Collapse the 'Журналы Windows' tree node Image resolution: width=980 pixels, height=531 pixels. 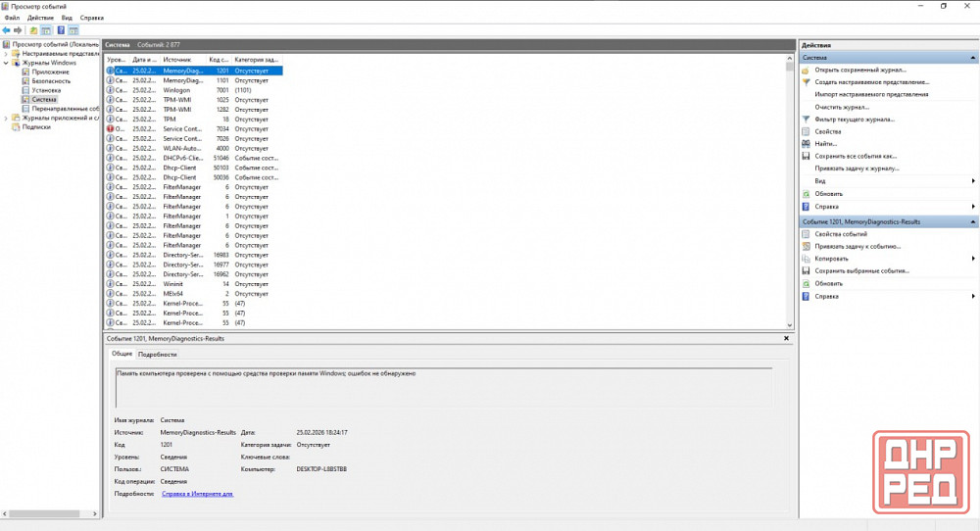[x=4, y=63]
